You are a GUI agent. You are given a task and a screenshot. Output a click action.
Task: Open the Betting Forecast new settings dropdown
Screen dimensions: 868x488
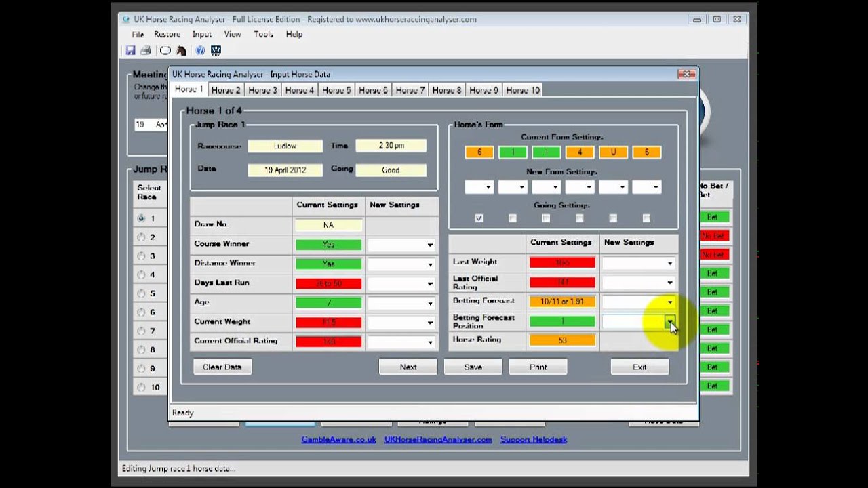tap(670, 302)
